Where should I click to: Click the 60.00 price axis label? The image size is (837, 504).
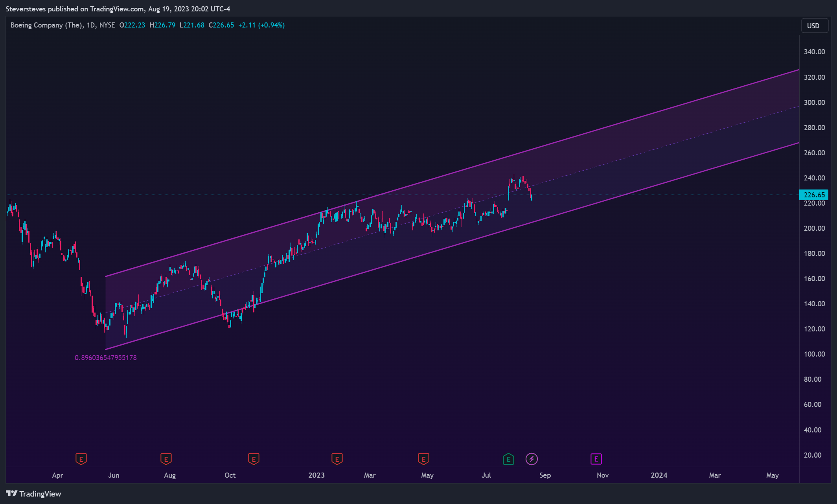coord(813,405)
